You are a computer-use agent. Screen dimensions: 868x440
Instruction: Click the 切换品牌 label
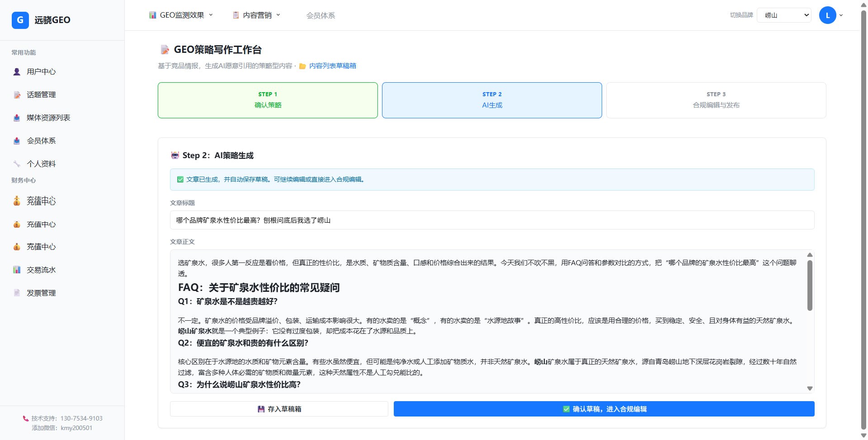[741, 15]
